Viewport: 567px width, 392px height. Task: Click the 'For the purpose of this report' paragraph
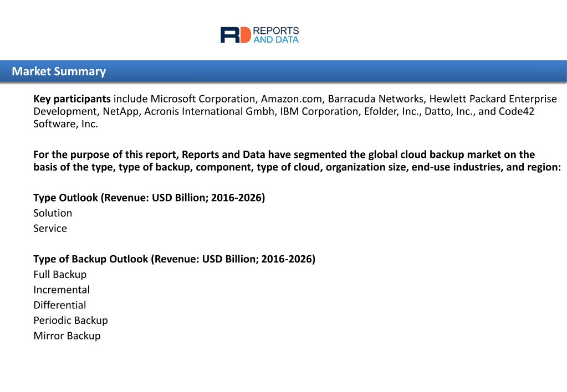coord(297,161)
